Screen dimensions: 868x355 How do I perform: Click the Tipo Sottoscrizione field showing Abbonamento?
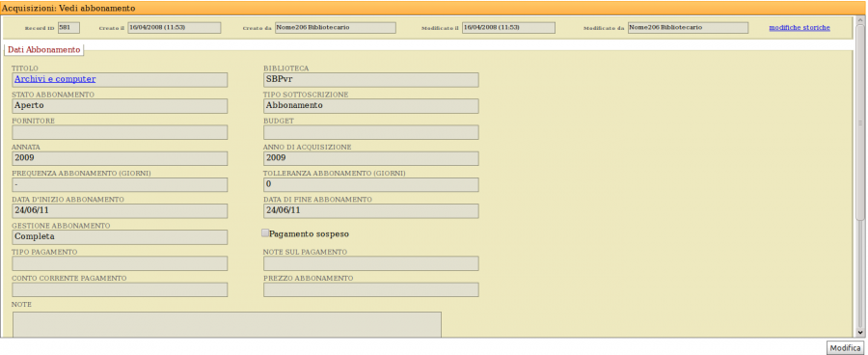(371, 106)
